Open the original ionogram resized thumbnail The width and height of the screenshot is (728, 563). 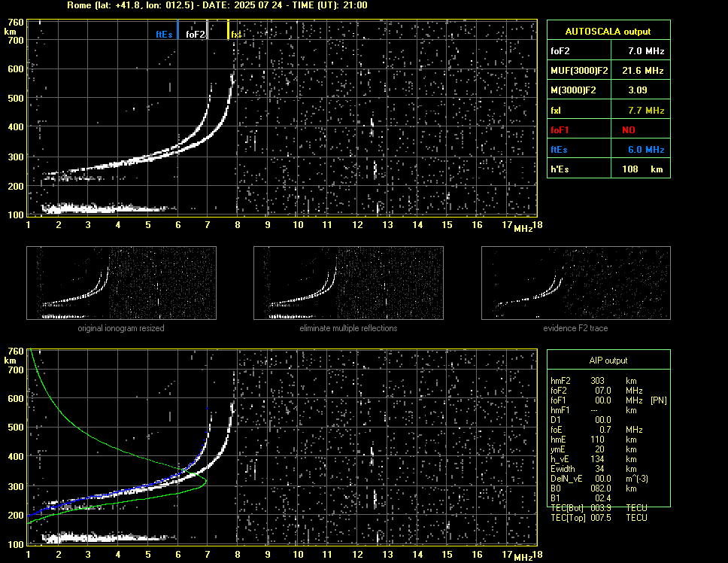(121, 283)
